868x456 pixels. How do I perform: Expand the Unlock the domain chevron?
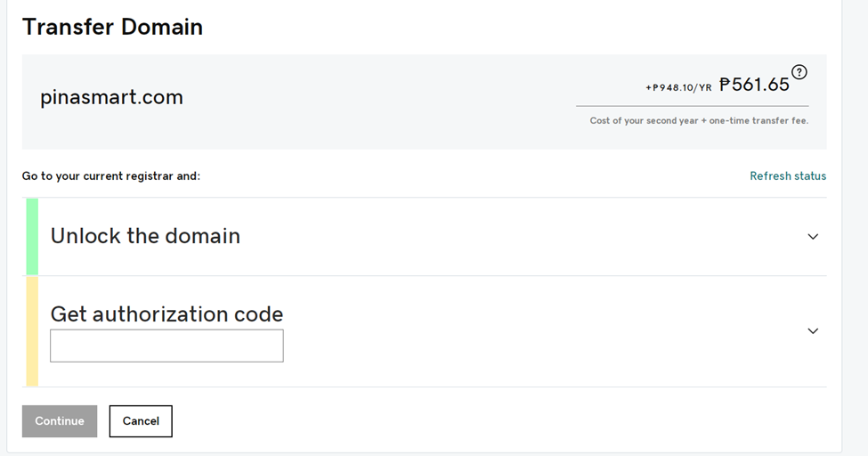[x=813, y=237]
